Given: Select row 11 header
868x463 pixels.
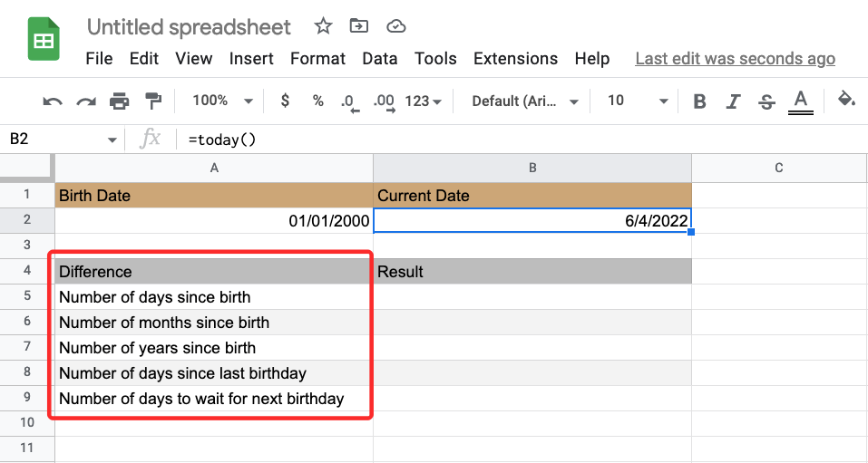Looking at the screenshot, I should point(27,449).
